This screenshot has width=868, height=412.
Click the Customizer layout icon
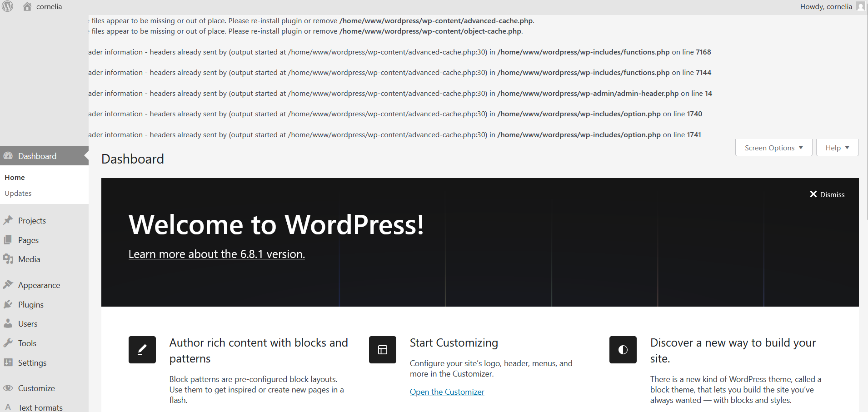[382, 350]
